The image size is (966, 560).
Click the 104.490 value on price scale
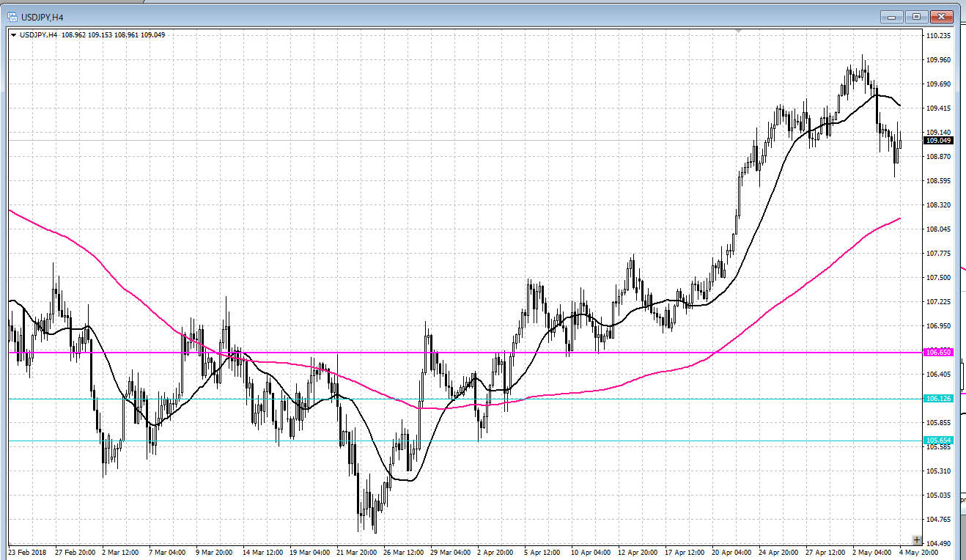click(939, 543)
